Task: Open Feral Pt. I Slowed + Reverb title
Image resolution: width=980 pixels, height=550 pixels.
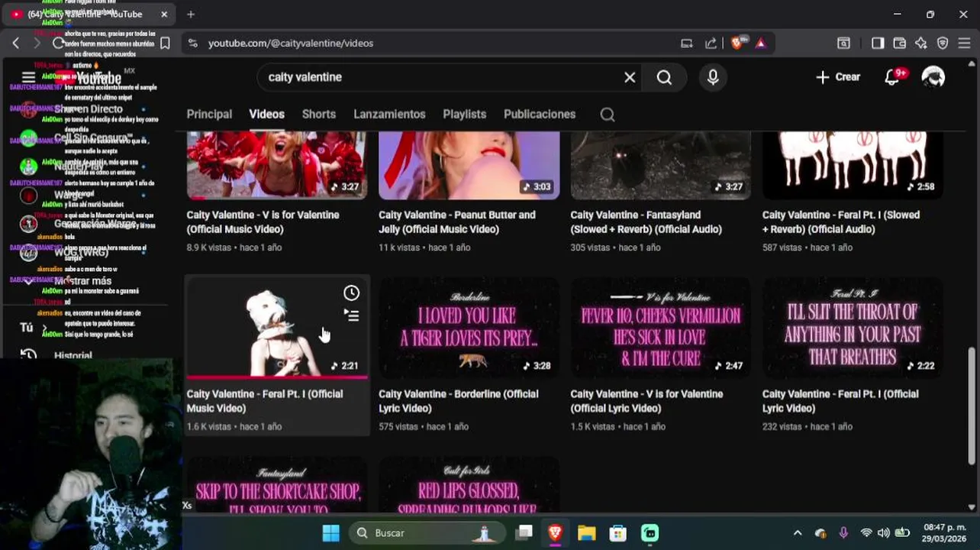Action: (841, 222)
